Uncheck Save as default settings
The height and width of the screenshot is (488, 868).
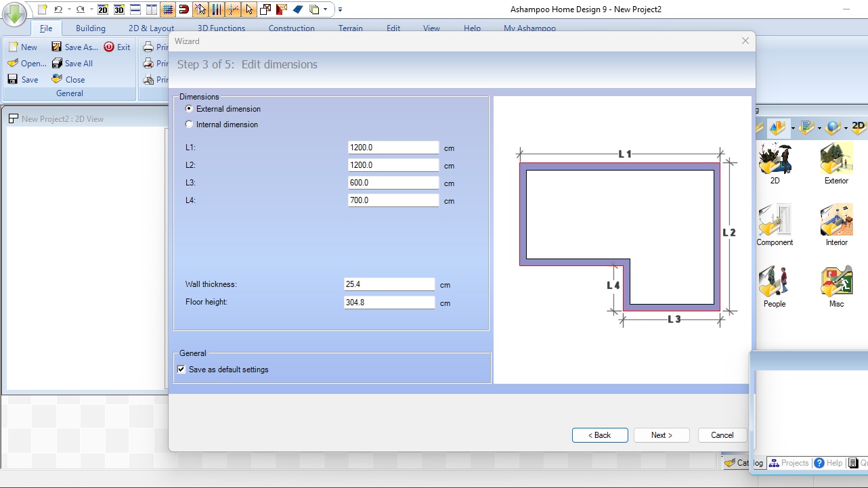click(181, 370)
